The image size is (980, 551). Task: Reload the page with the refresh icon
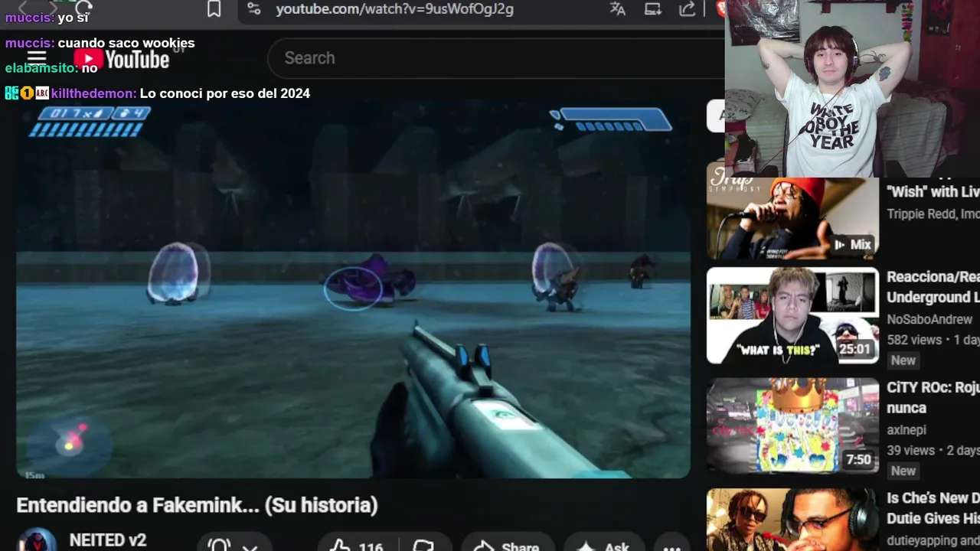[83, 8]
